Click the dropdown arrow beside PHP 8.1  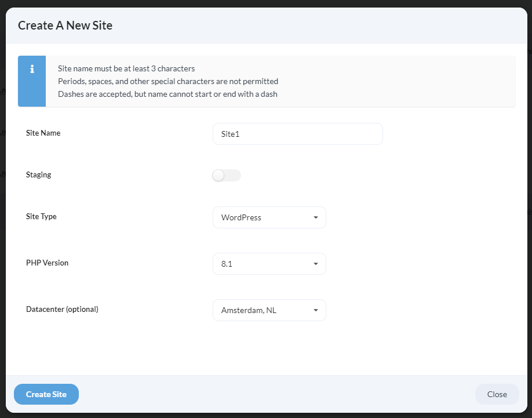click(316, 264)
